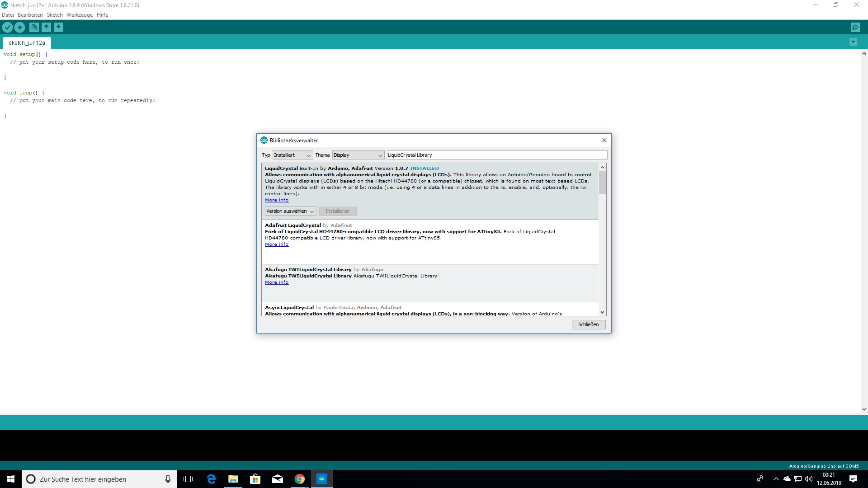Create a new sketch with the New icon
This screenshot has height=488, width=868.
point(34,28)
